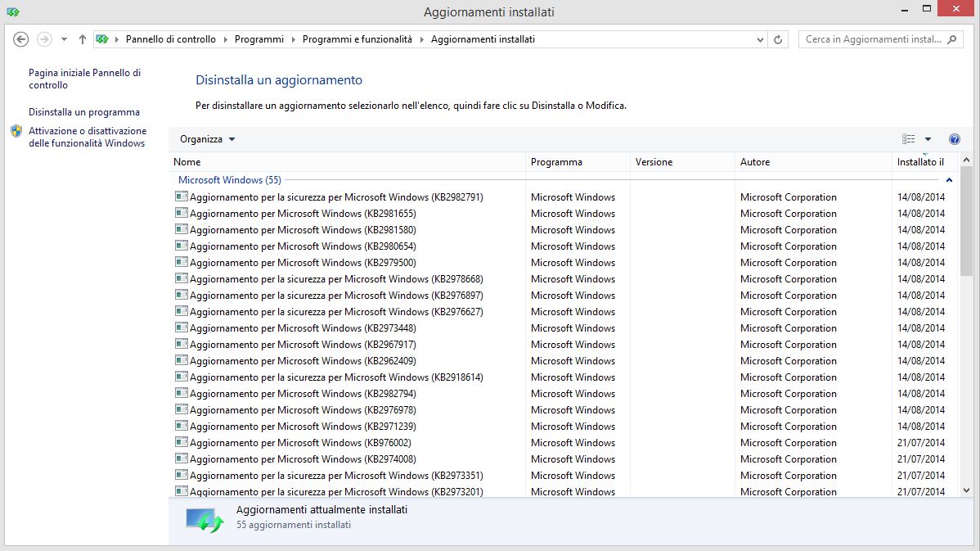Click Aggiornamenti installati breadcrumb
980x551 pixels.
click(483, 39)
